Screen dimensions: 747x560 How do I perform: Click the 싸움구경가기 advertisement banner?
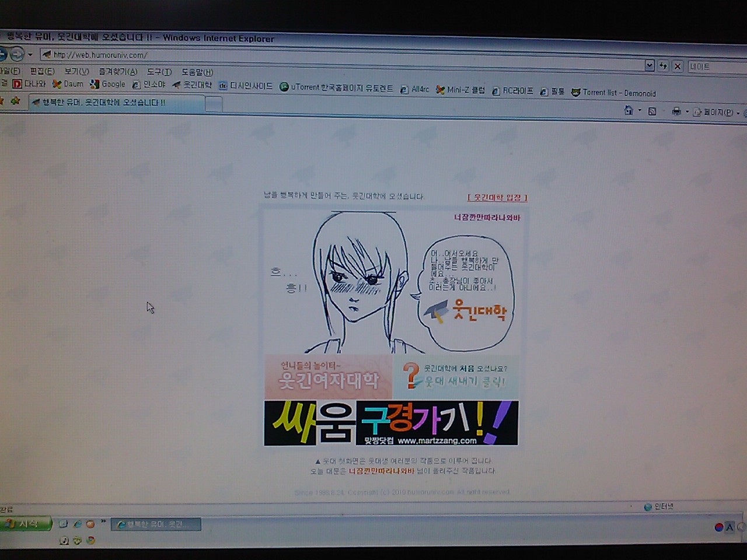(391, 423)
